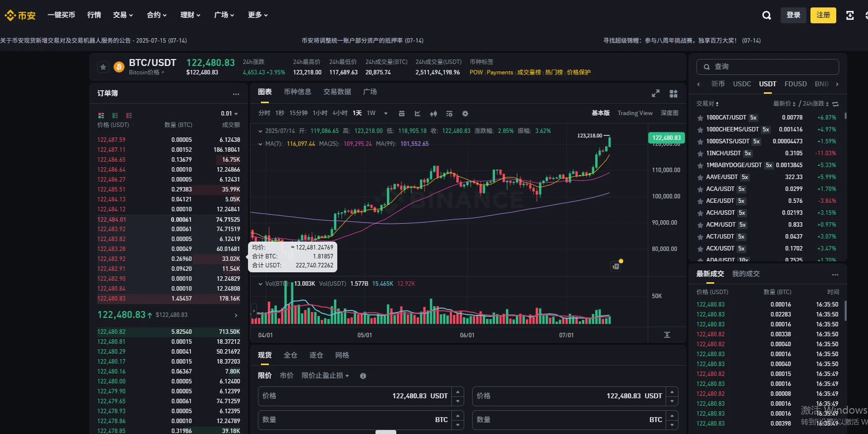Favorite ACH/USDT with its star

pos(700,213)
